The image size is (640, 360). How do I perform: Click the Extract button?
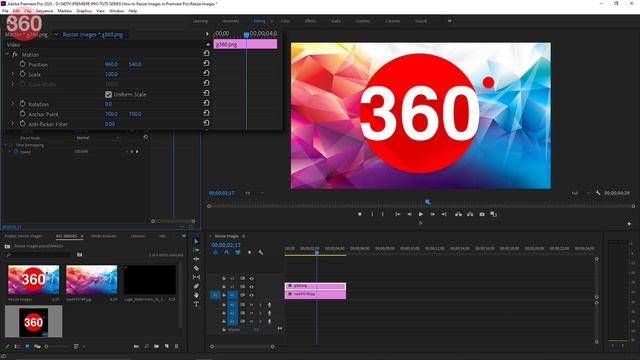pos(470,214)
